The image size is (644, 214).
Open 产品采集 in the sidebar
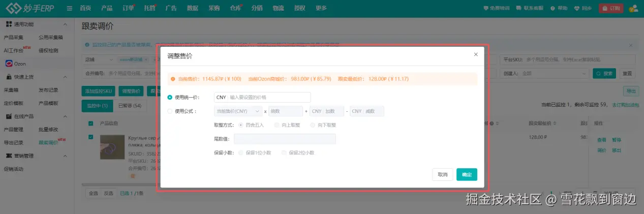point(14,38)
